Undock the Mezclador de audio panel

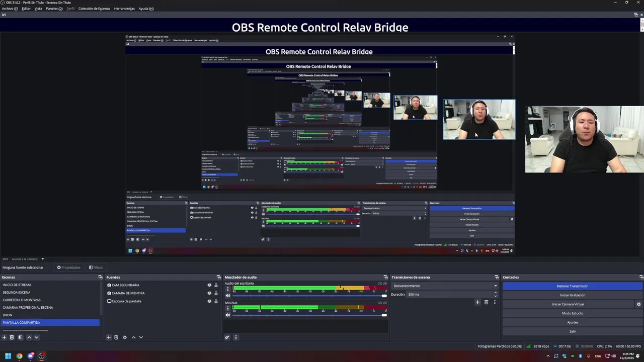click(x=385, y=277)
